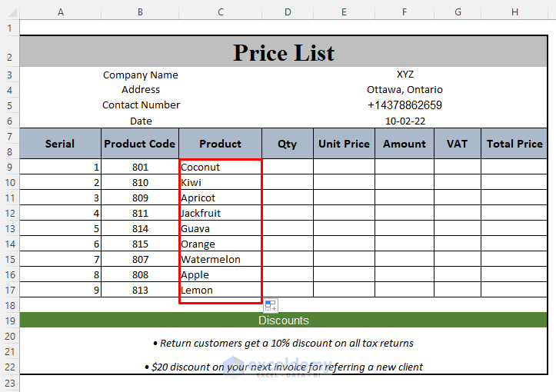The width and height of the screenshot is (556, 392).
Task: Select column H header
Action: (514, 12)
